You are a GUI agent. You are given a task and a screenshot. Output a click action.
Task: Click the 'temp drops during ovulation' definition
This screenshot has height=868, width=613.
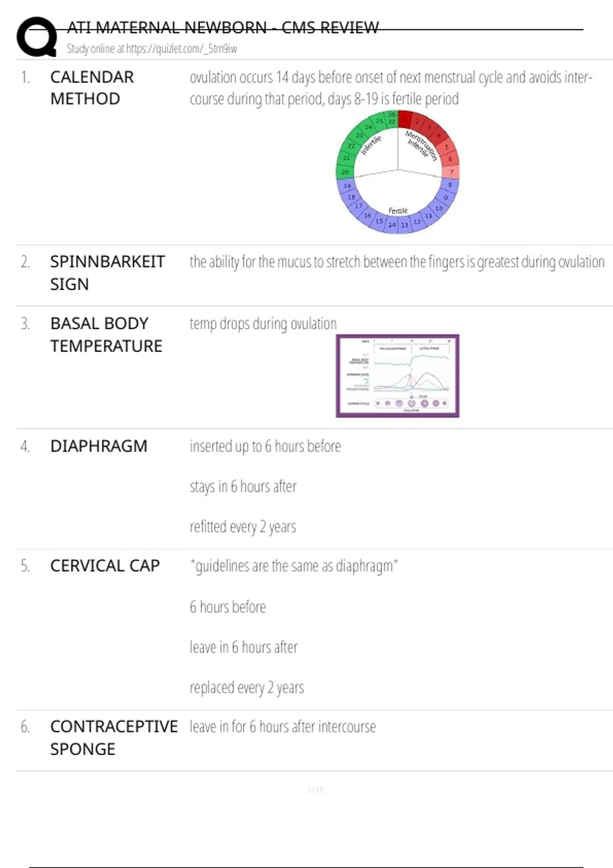pos(263,324)
